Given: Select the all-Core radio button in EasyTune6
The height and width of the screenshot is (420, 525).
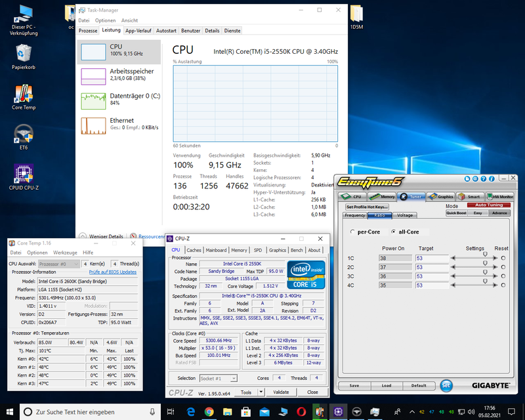Looking at the screenshot, I should pyautogui.click(x=393, y=232).
